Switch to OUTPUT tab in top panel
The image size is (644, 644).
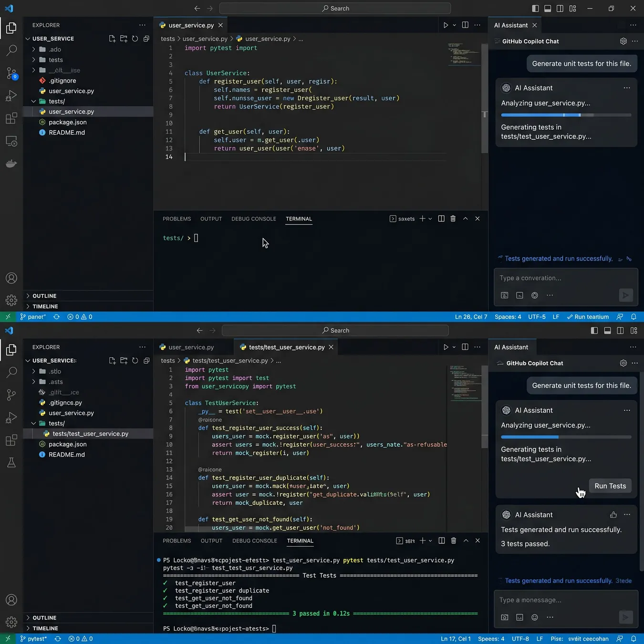click(x=211, y=219)
